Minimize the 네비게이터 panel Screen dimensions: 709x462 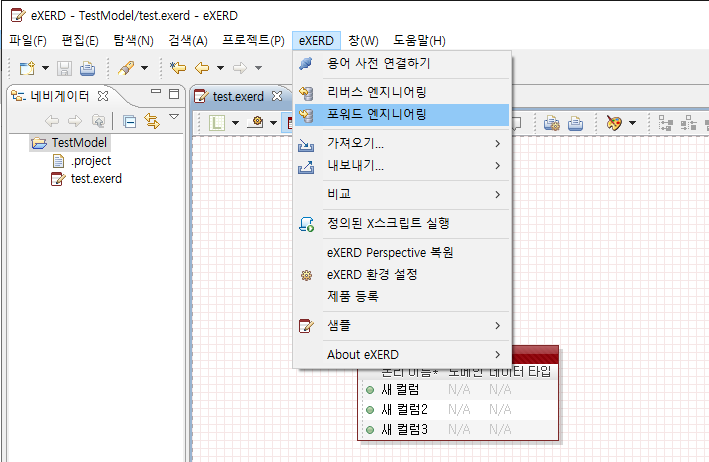(156, 92)
